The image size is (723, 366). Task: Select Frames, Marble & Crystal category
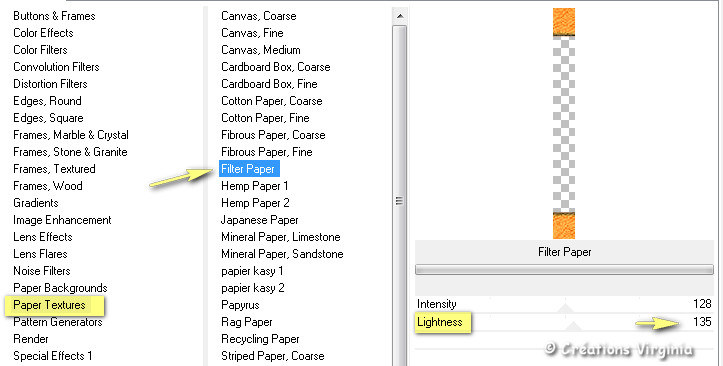71,136
